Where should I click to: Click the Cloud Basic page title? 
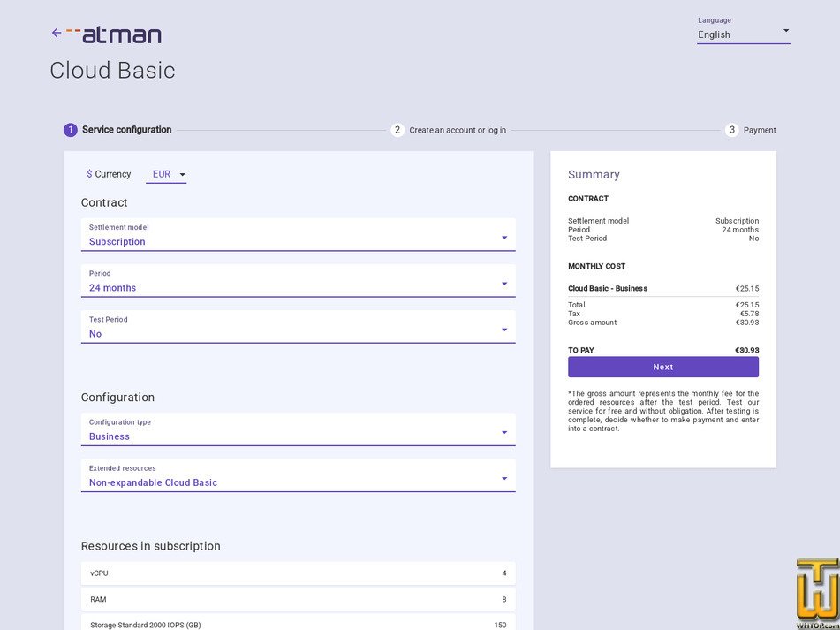pyautogui.click(x=112, y=71)
